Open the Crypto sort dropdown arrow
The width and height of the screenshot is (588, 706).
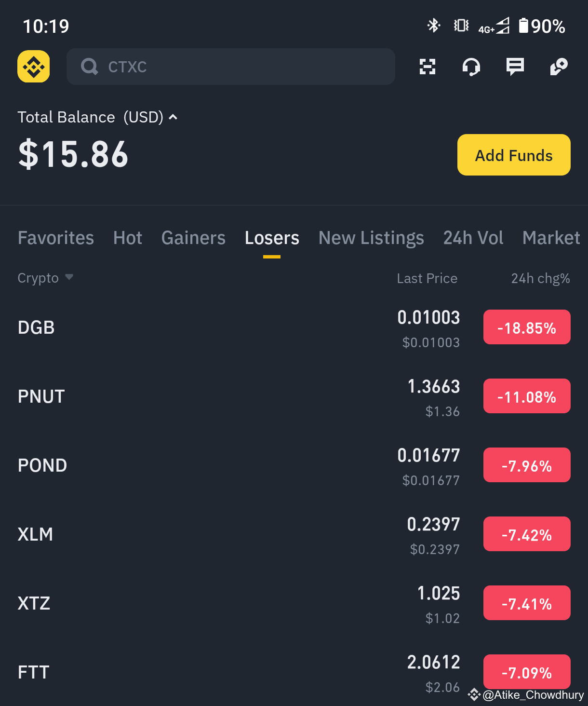(x=69, y=277)
